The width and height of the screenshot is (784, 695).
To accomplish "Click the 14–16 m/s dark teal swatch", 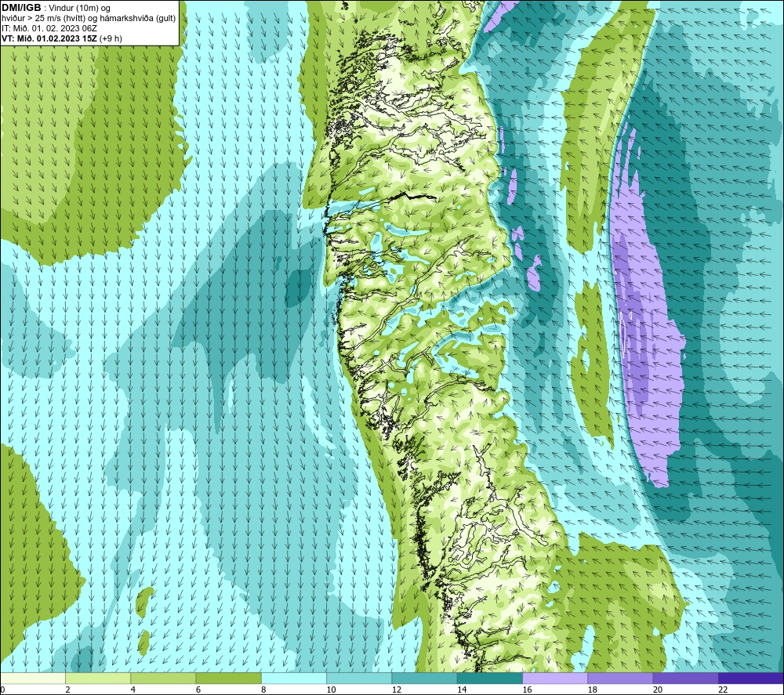I will 490,678.
